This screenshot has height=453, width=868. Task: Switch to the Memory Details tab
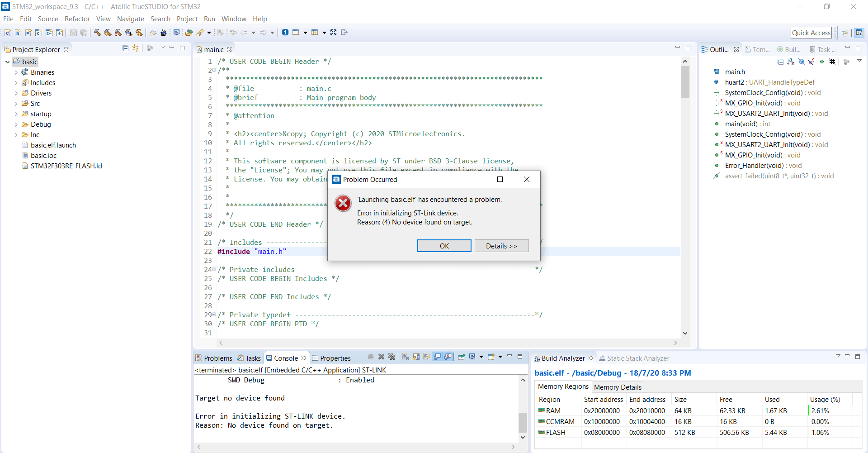618,387
